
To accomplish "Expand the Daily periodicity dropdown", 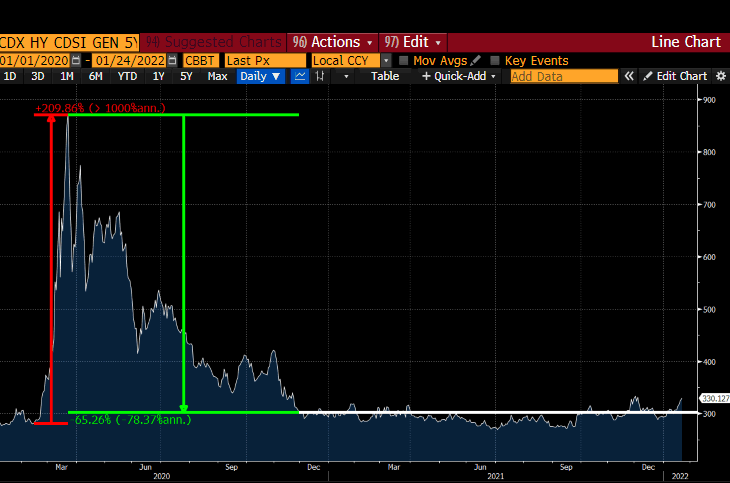I will coord(260,76).
